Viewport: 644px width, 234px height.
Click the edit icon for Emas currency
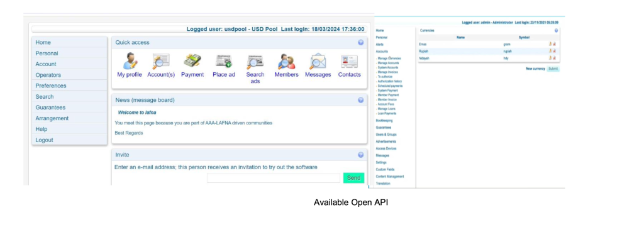pos(550,44)
